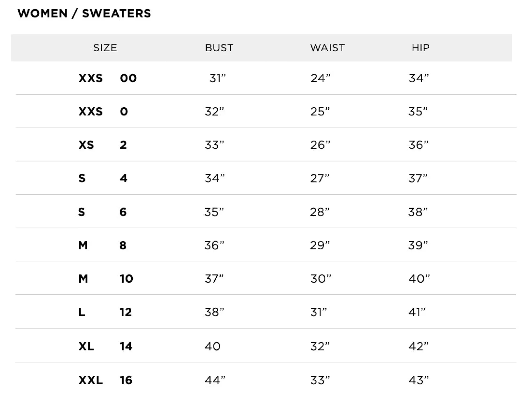Select the XXL size label
532x402 pixels.
point(90,380)
